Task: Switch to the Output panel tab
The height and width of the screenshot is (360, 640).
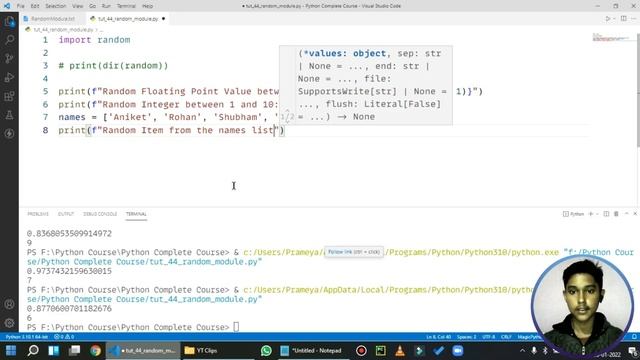Action: (66, 214)
